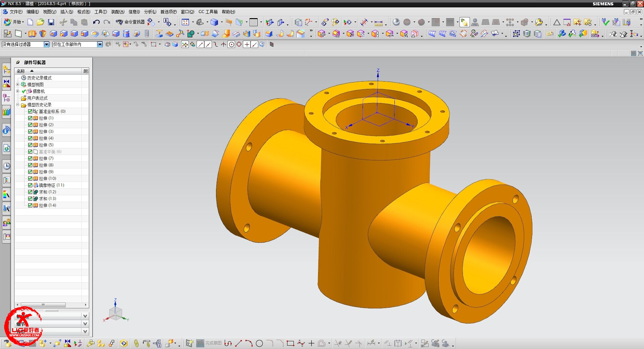Click the Datum Plane icon
Viewport: 644px width, 349px height.
pos(18,34)
